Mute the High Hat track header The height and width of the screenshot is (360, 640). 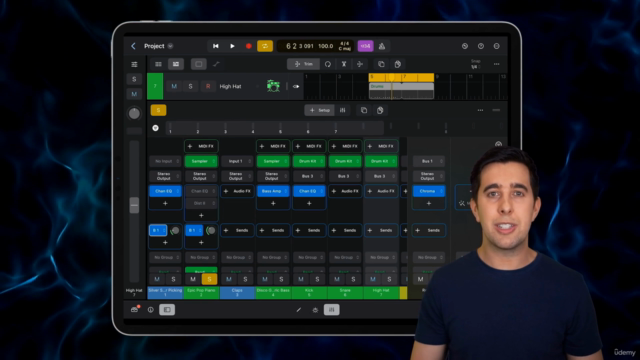[x=174, y=86]
